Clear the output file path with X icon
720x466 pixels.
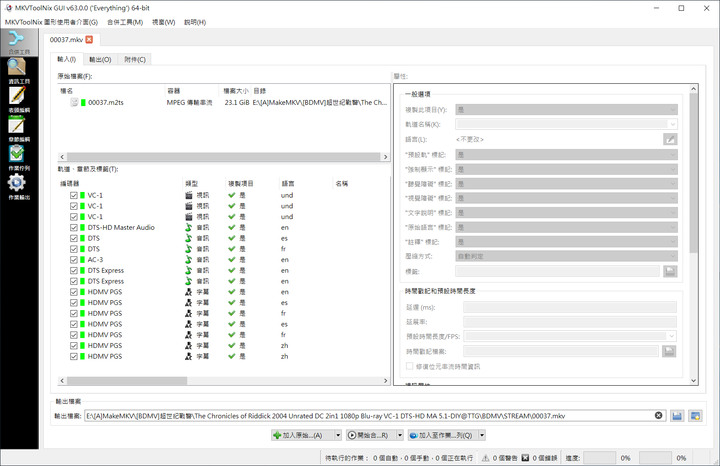658,415
